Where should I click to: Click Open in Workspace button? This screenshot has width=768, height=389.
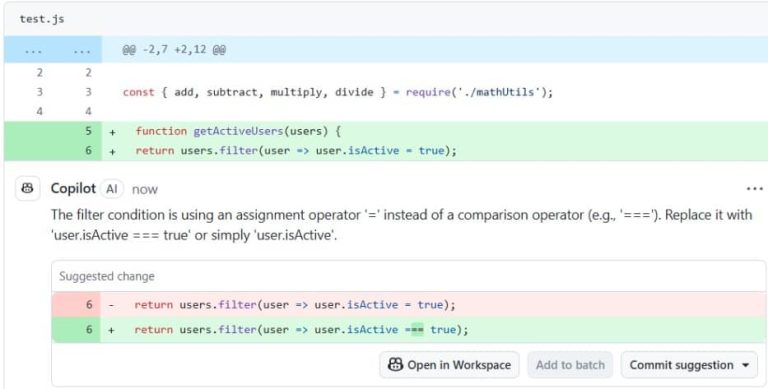[449, 365]
